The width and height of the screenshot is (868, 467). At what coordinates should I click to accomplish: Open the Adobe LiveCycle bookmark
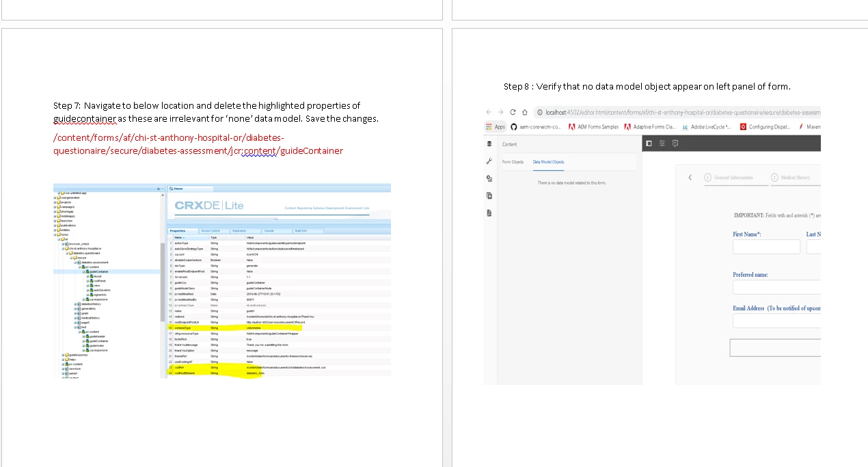point(707,126)
